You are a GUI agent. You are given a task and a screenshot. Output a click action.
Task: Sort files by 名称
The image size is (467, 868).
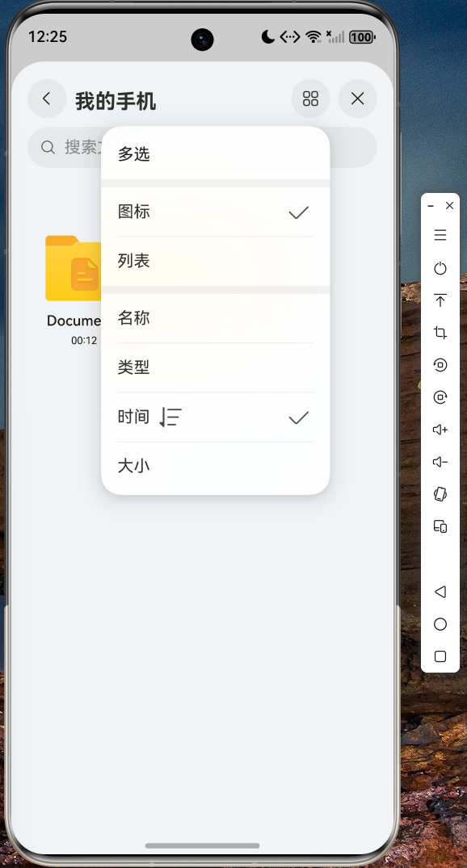216,318
